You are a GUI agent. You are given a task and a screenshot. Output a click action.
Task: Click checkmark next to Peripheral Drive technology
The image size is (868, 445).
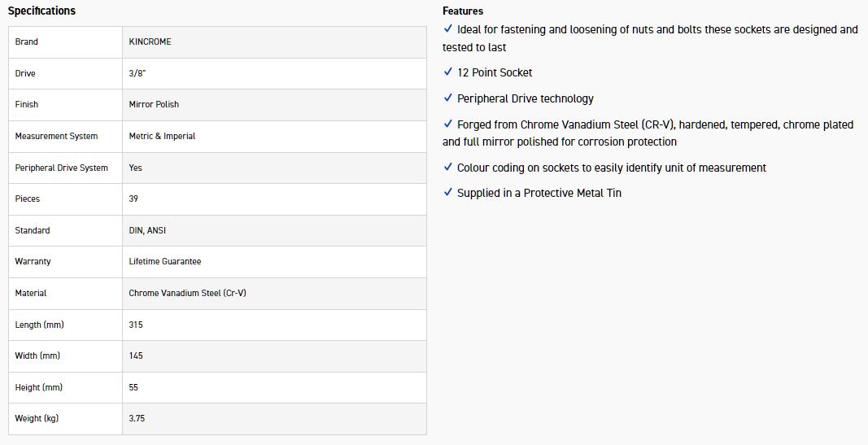(x=448, y=98)
